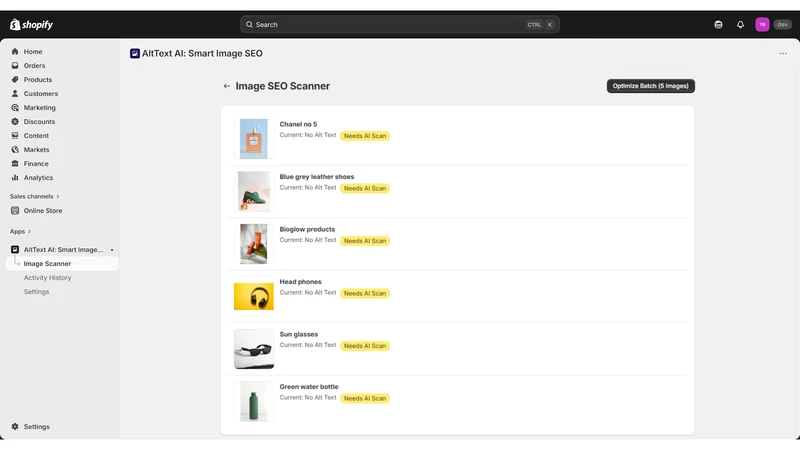Open Chanel no 5 perfume thumbnail

[x=254, y=139]
